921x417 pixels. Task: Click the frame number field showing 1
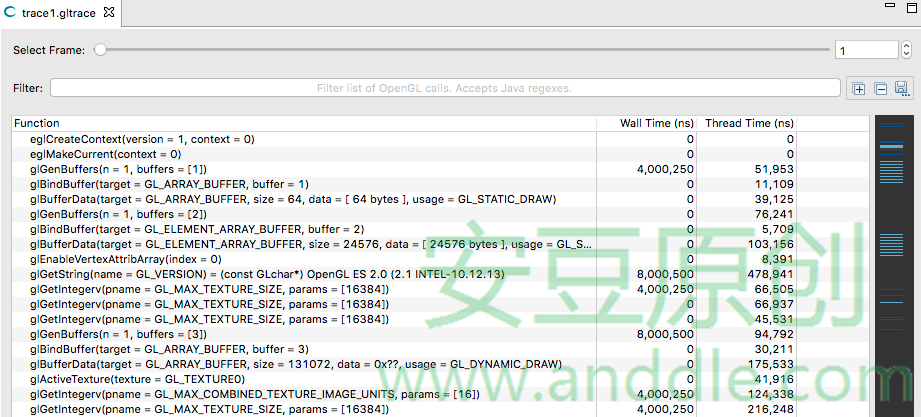pos(866,51)
